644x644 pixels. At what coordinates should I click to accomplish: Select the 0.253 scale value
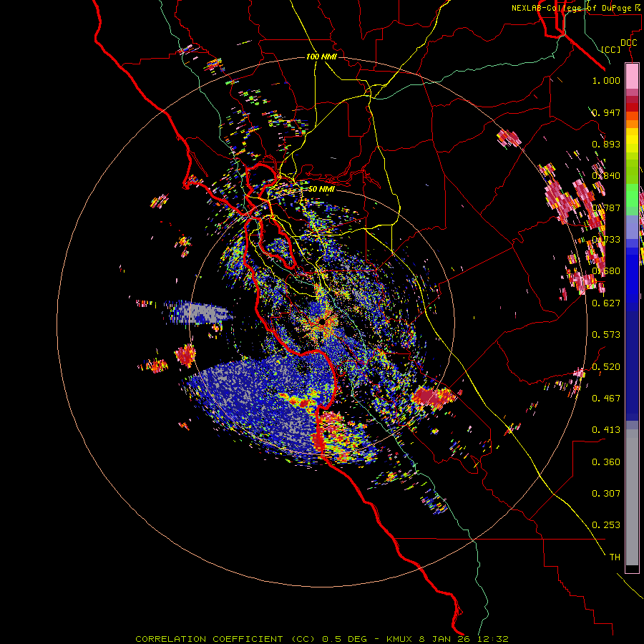tap(606, 525)
